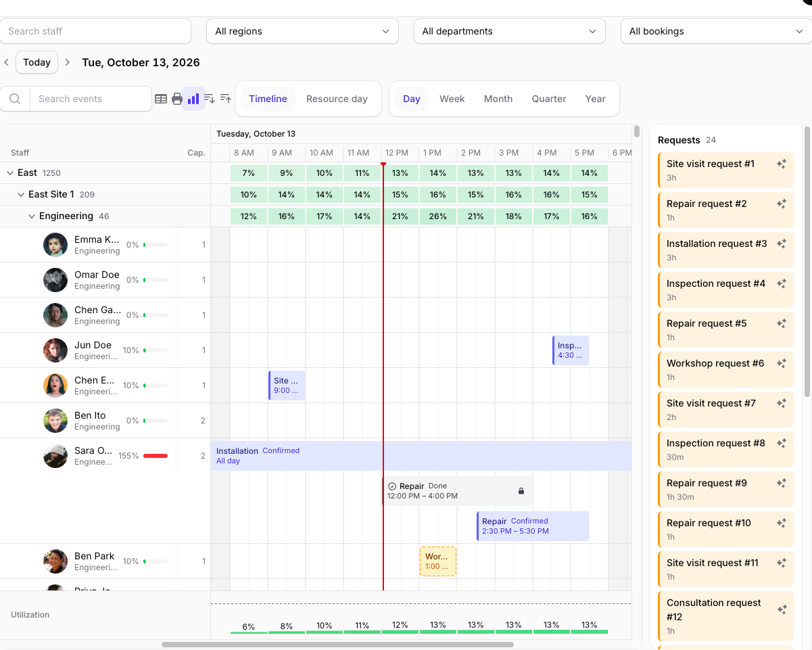Image resolution: width=812 pixels, height=650 pixels.
Task: Collapse the East Site 1 group
Action: pyautogui.click(x=21, y=195)
